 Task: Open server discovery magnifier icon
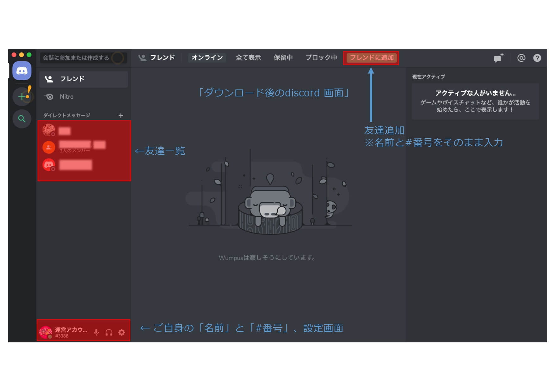22,119
